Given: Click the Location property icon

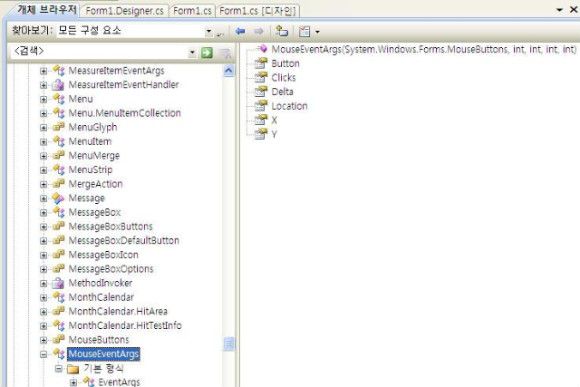Looking at the screenshot, I should (x=261, y=106).
